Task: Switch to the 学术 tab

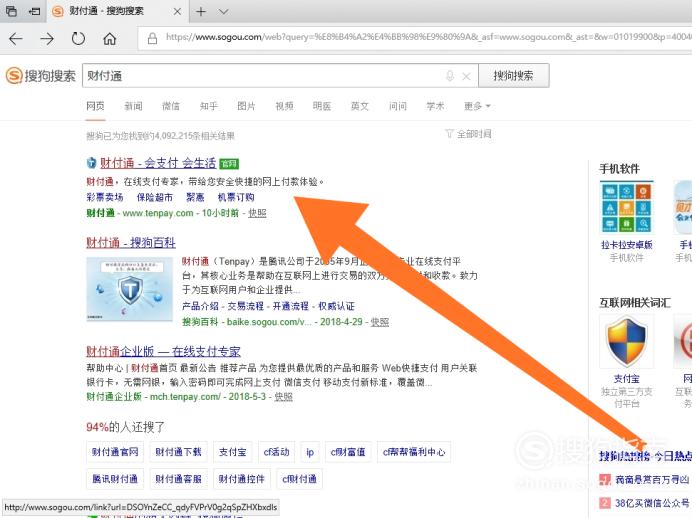Action: 435,106
